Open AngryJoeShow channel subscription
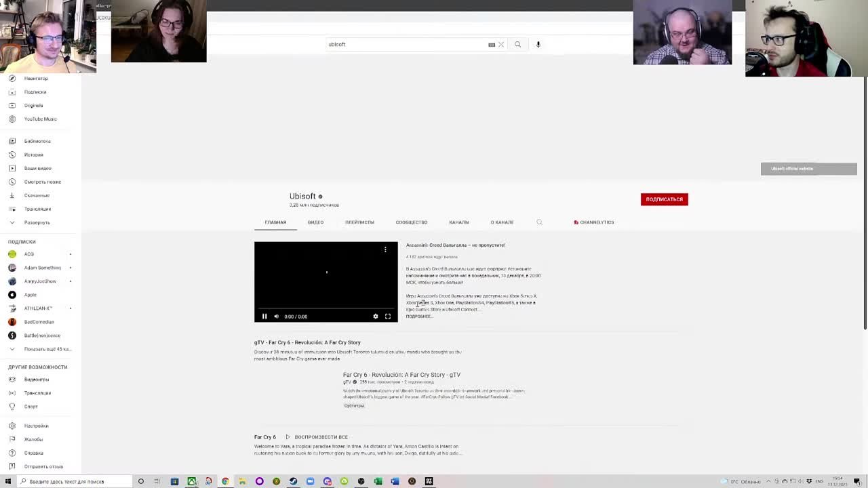The image size is (868, 488). coord(40,281)
